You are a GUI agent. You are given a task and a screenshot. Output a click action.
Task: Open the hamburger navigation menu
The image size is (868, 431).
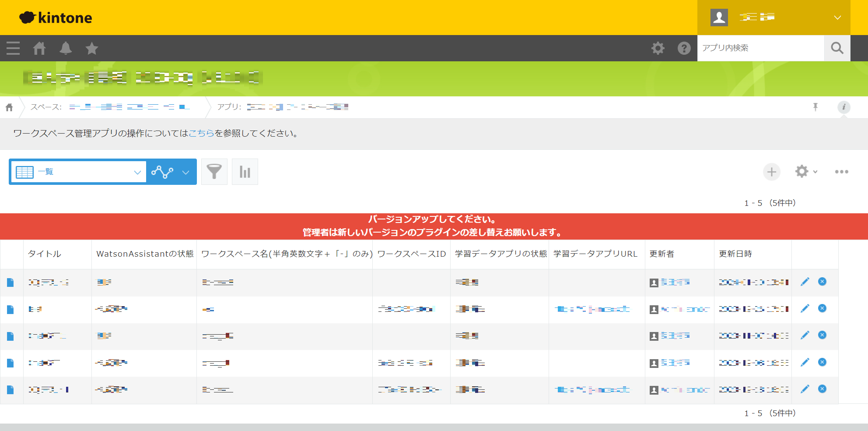coord(13,48)
